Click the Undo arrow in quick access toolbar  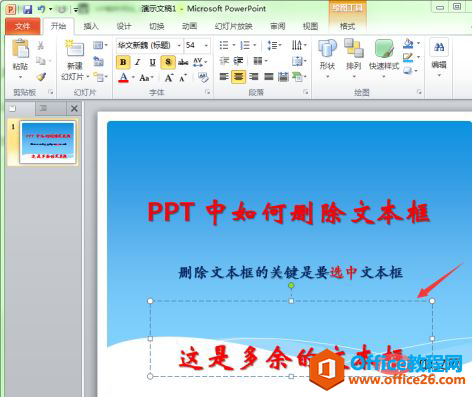[x=41, y=9]
